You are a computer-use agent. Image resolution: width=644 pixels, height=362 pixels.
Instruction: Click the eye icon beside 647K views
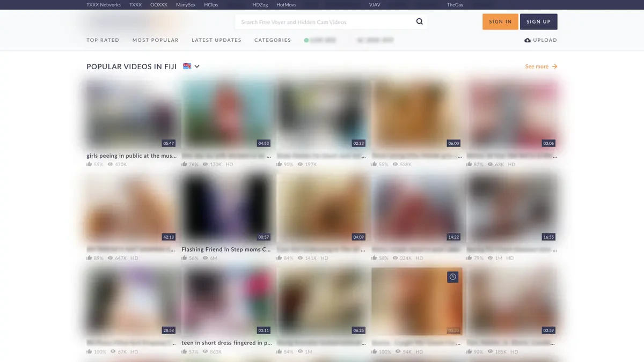coord(111,258)
